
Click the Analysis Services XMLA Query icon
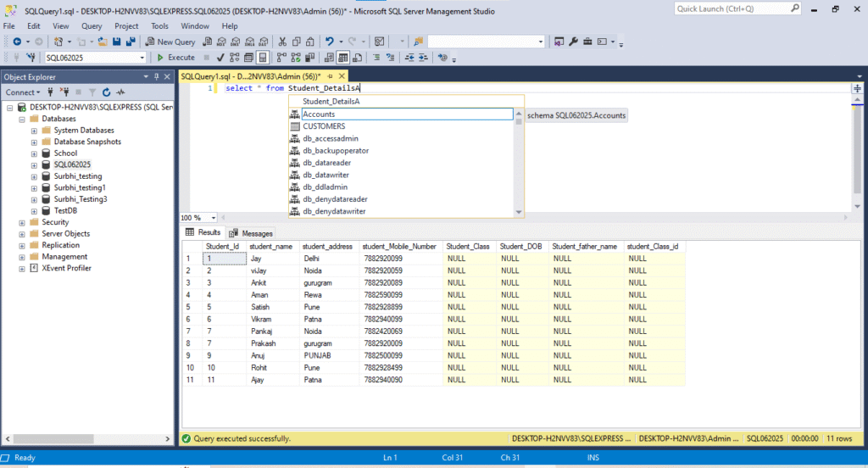pos(250,42)
